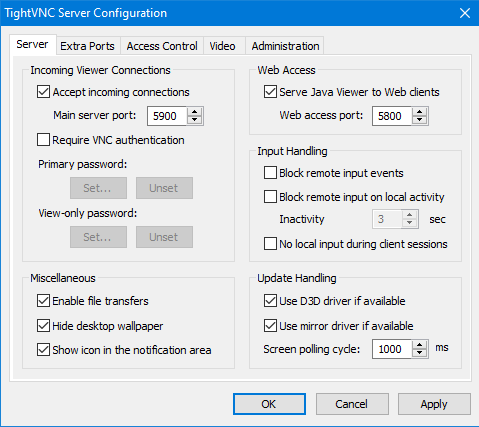
Task: Click Unset for Primary password
Action: coord(164,188)
